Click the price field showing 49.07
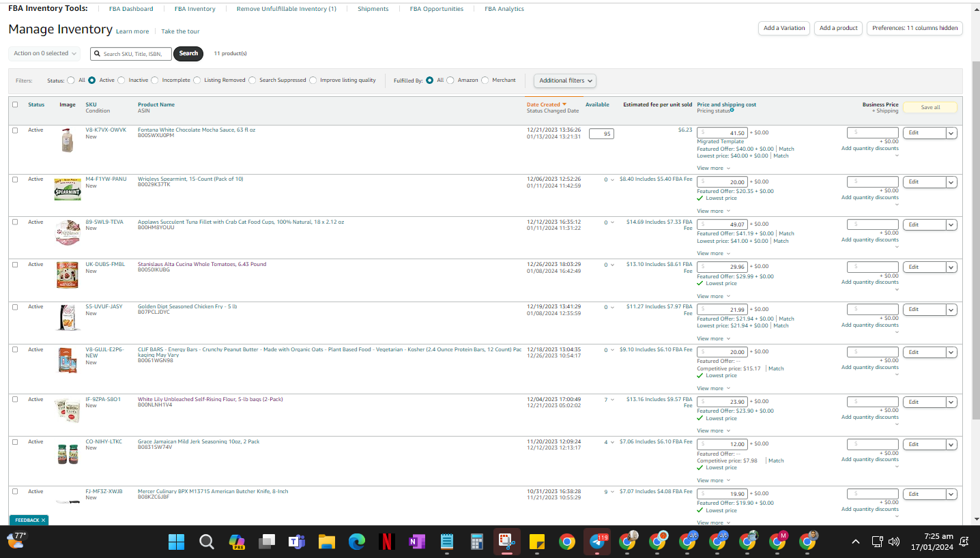Image resolution: width=980 pixels, height=558 pixels. coord(722,224)
